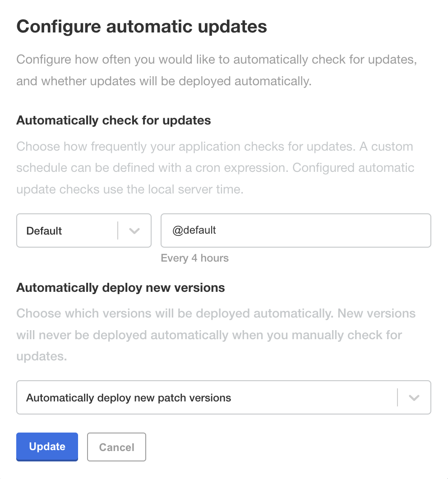448x479 pixels.
Task: Click the Automatically deploy new versions section title
Action: click(120, 288)
